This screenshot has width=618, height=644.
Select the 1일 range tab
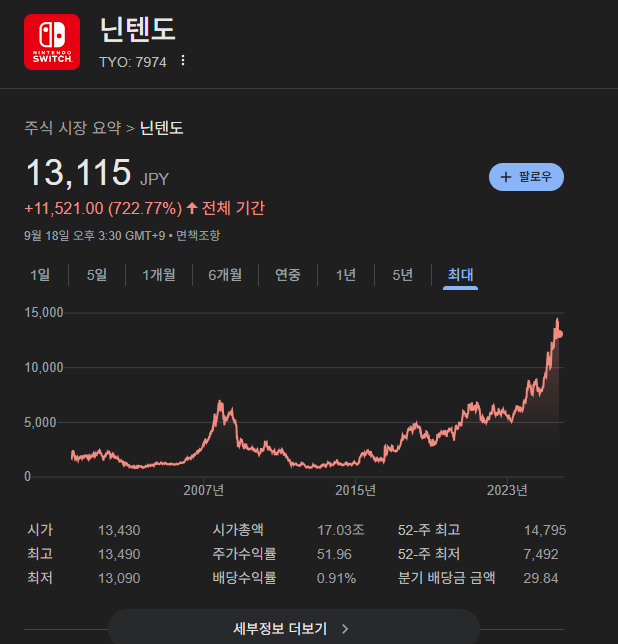(x=40, y=275)
